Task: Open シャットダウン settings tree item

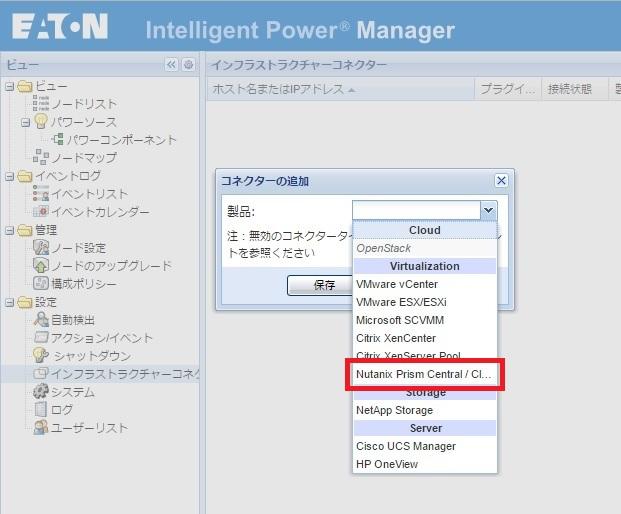Action: (92, 356)
